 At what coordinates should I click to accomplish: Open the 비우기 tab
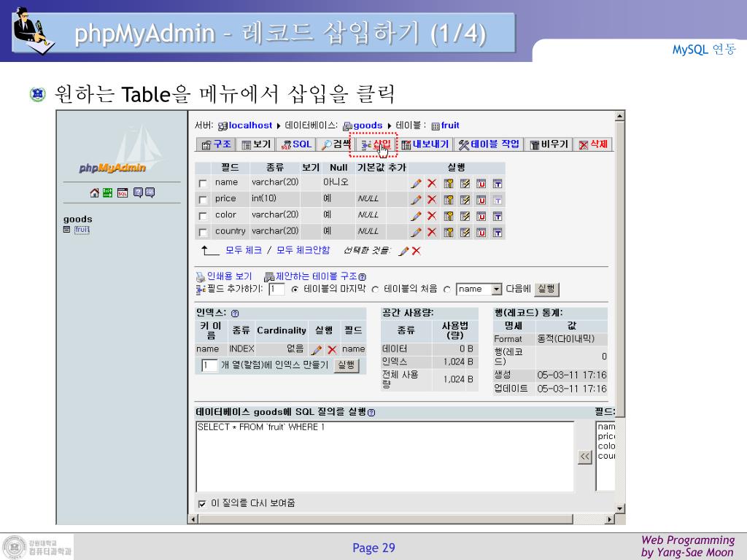tap(549, 144)
